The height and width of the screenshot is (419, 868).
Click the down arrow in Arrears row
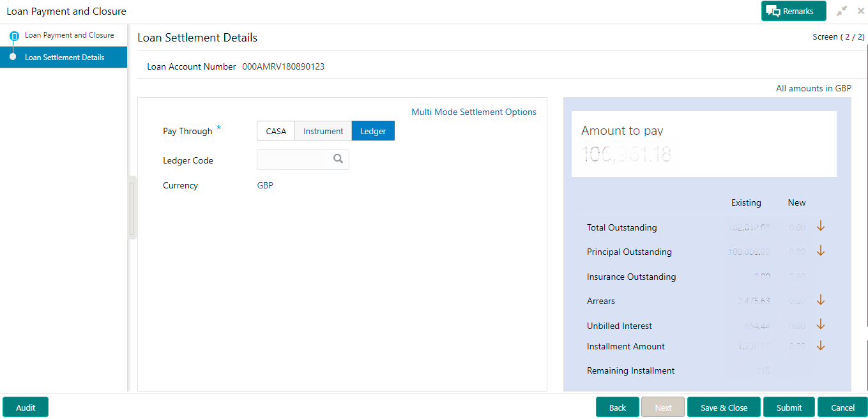tap(821, 300)
